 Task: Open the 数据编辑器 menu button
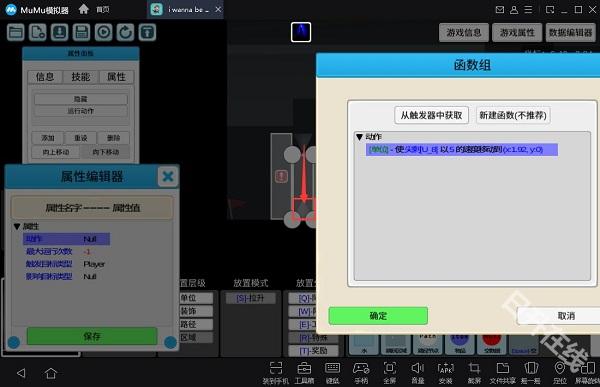click(571, 33)
